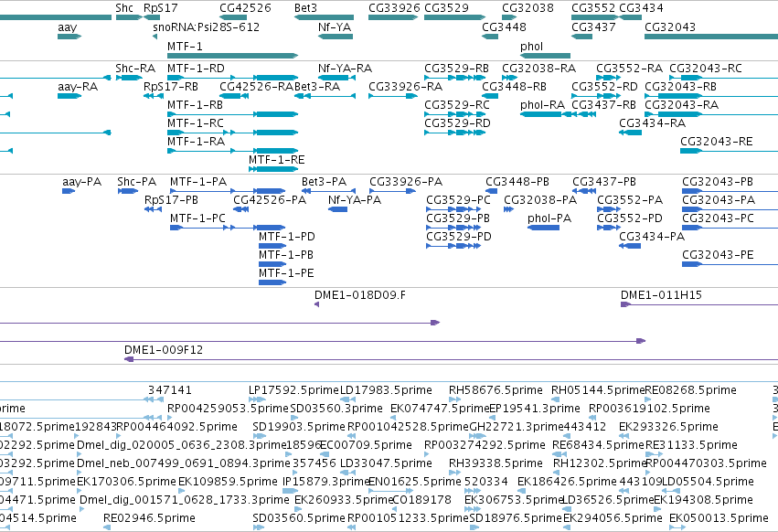The height and width of the screenshot is (532, 778).
Task: Select the CG33926-PA protein feature
Action: (x=392, y=191)
